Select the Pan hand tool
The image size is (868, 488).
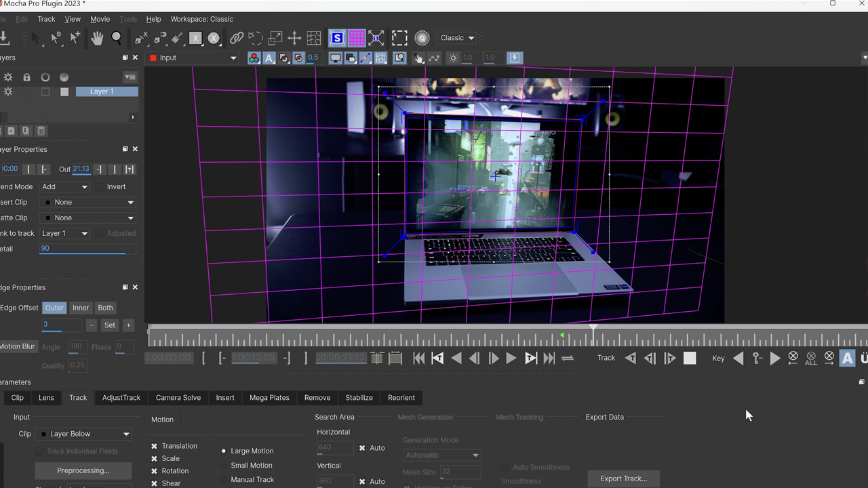point(97,38)
